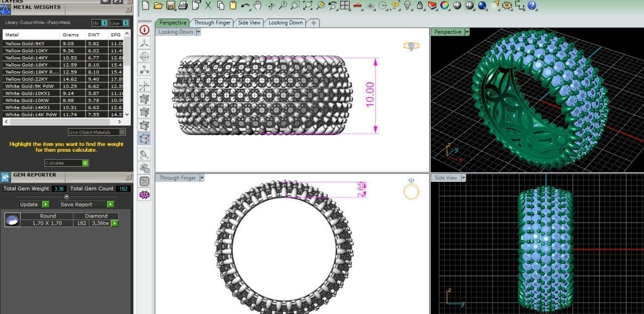This screenshot has width=644, height=314.
Task: Toggle the light bulb icon
Action: 408,6
